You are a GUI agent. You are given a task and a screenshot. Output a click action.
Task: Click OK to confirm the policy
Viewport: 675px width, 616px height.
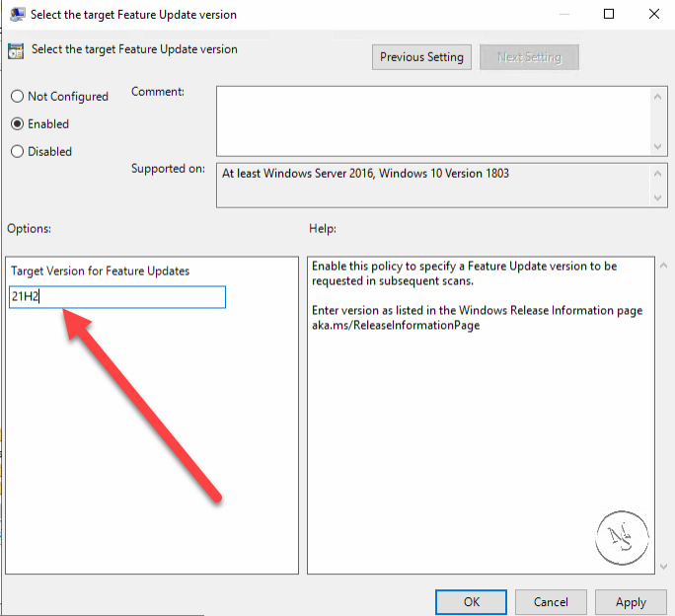coord(471,602)
